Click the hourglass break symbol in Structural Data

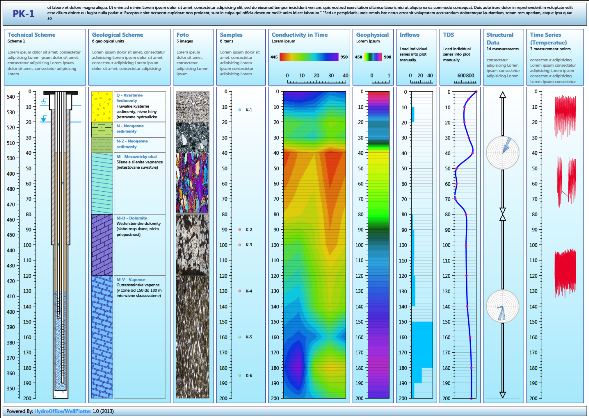coord(503,214)
